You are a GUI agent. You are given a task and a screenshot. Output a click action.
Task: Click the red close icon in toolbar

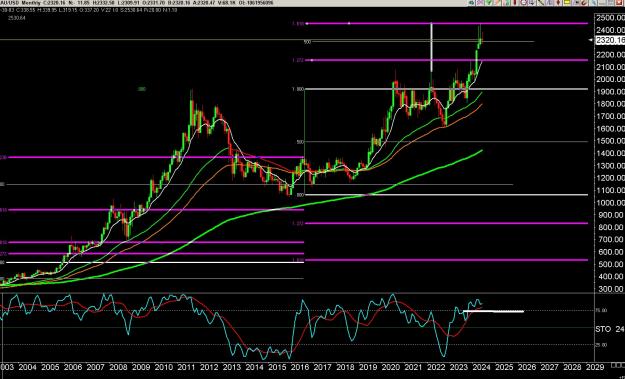point(620,2)
